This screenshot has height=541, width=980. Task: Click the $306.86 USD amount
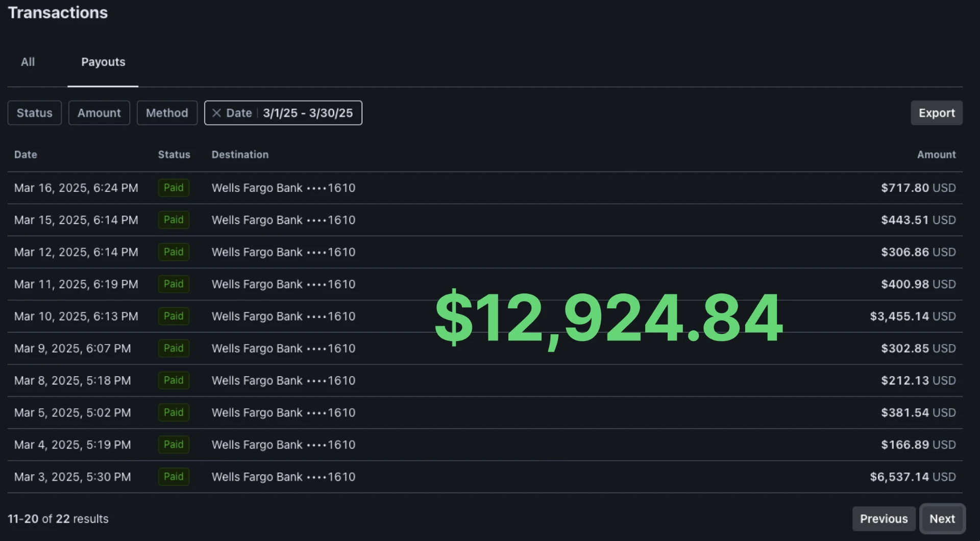(918, 252)
